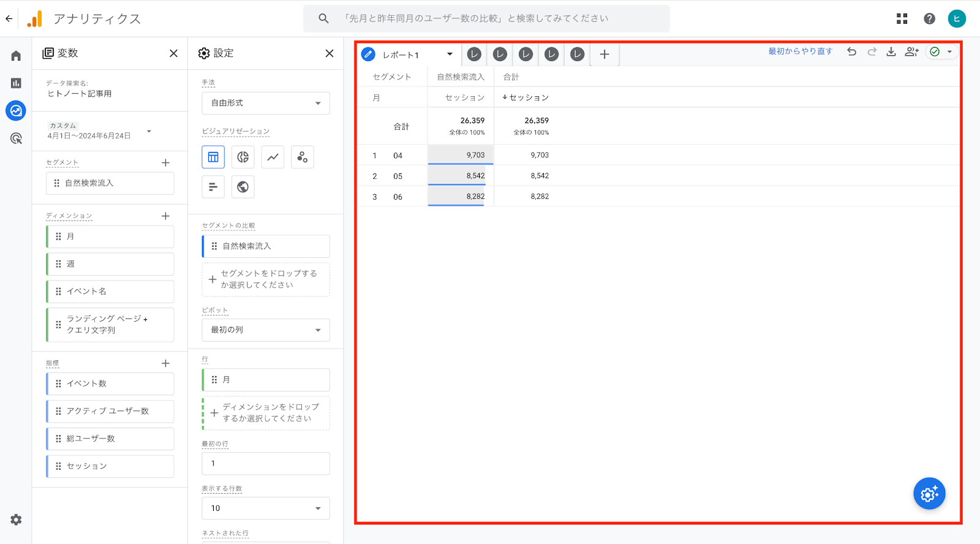Open the floating insights settings button
The width and height of the screenshot is (980, 544).
pos(929,494)
